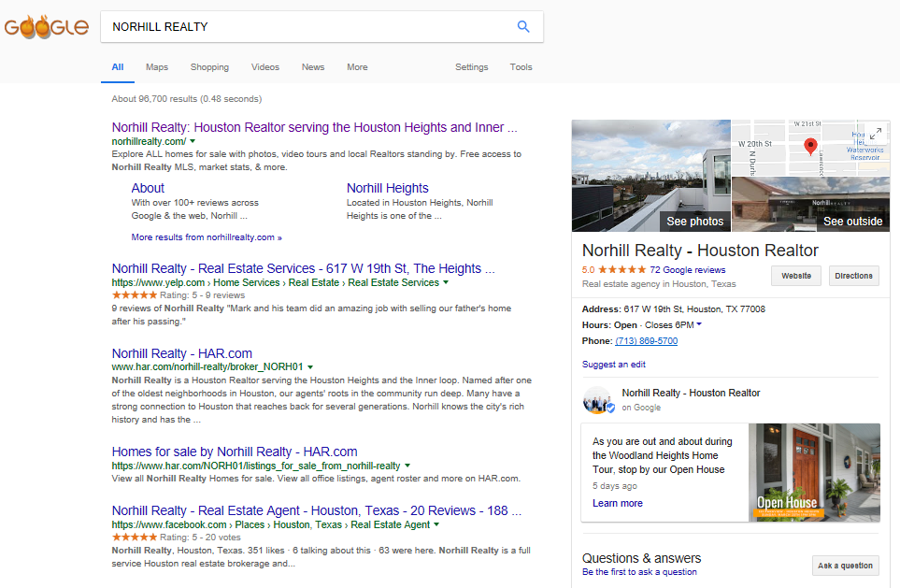
Task: Click the See photos thumbnail
Action: tap(650, 176)
